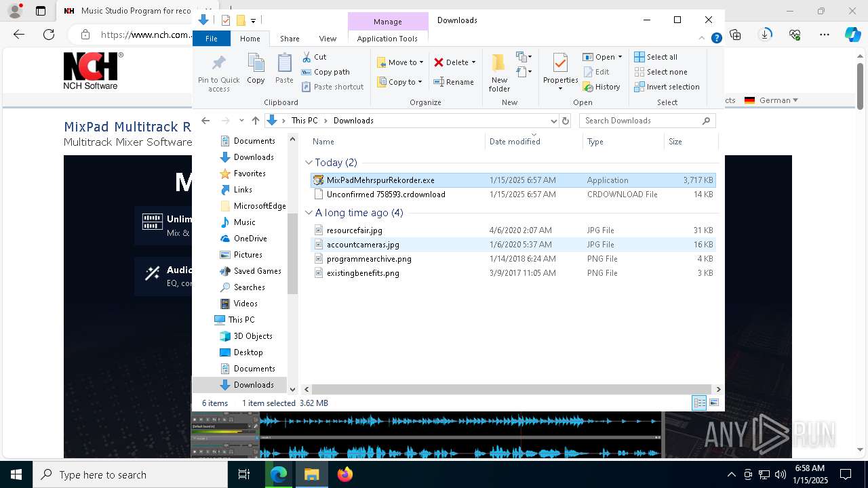Click the Cut scissors button

314,57
